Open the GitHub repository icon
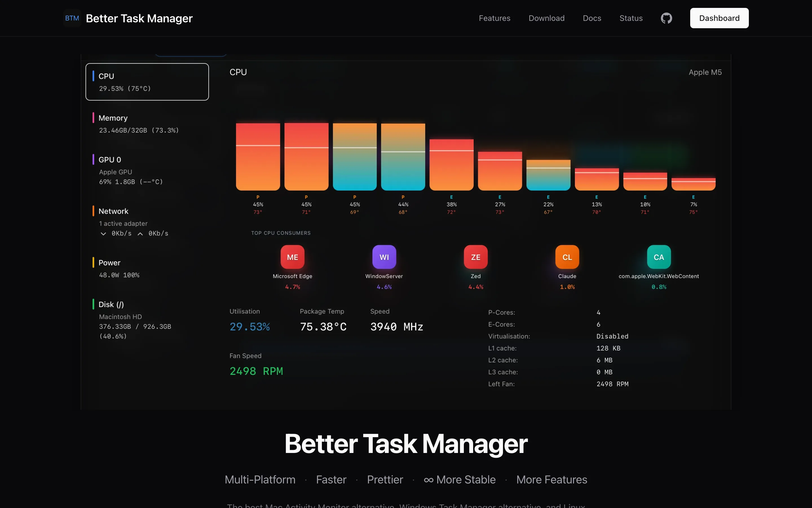Screen dimensions: 812x508 (667, 18)
